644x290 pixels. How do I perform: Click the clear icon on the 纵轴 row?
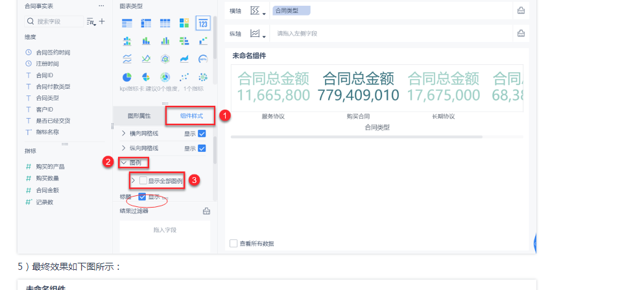coord(521,33)
